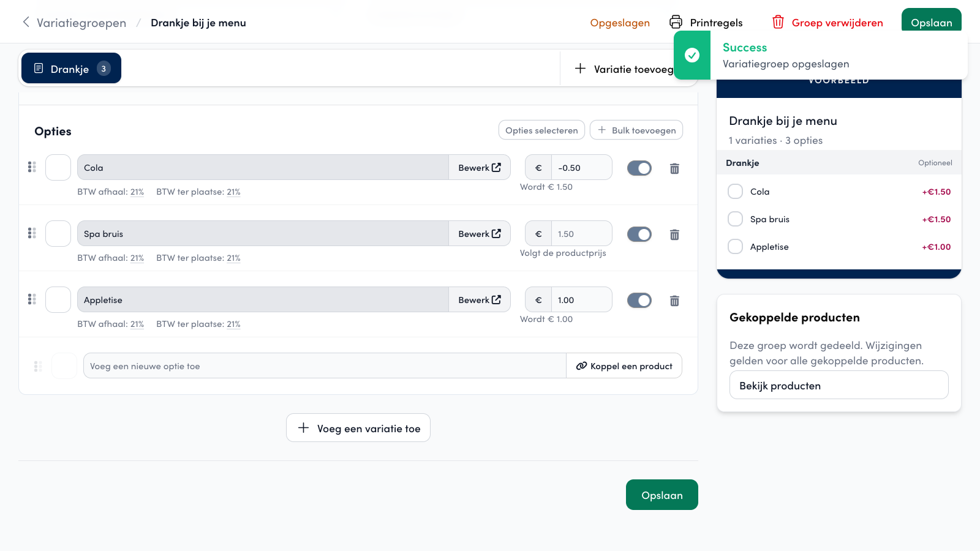Screen dimensions: 980x551
Task: Toggle the Cola option switch off
Action: (x=639, y=168)
